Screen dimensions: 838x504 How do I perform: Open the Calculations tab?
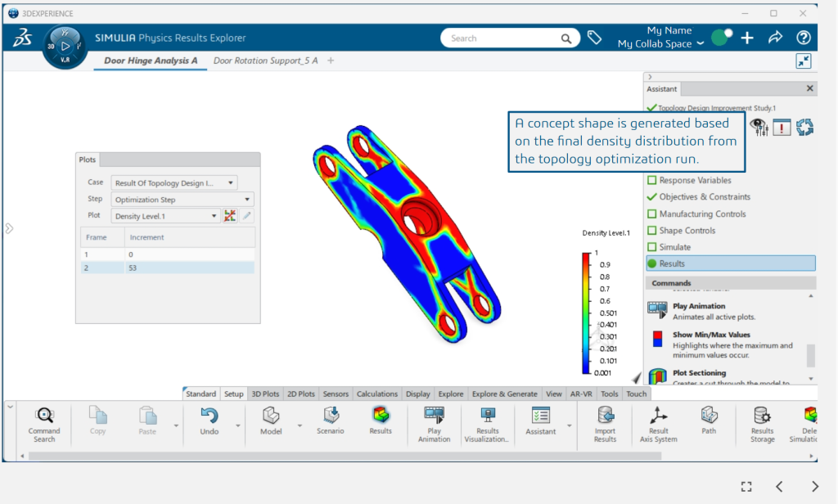(376, 394)
